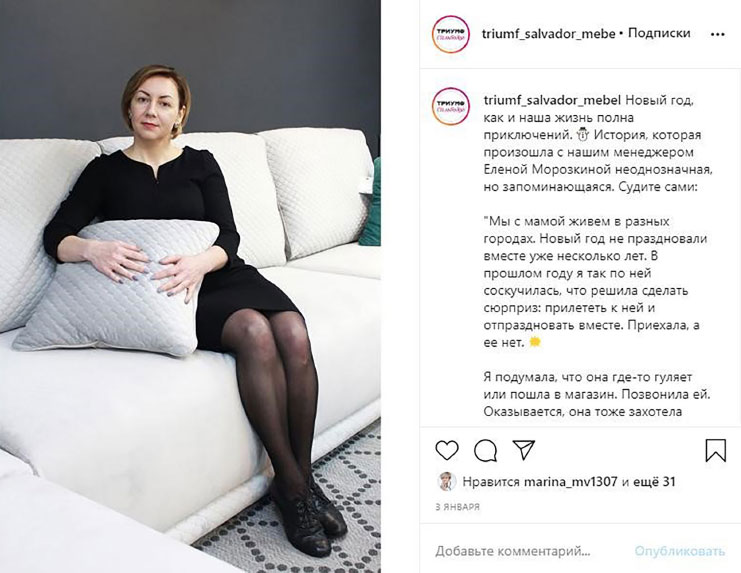Open the 3 ЯНВАРЯ post date
Viewport: 741px width, 573px height.
coord(457,507)
